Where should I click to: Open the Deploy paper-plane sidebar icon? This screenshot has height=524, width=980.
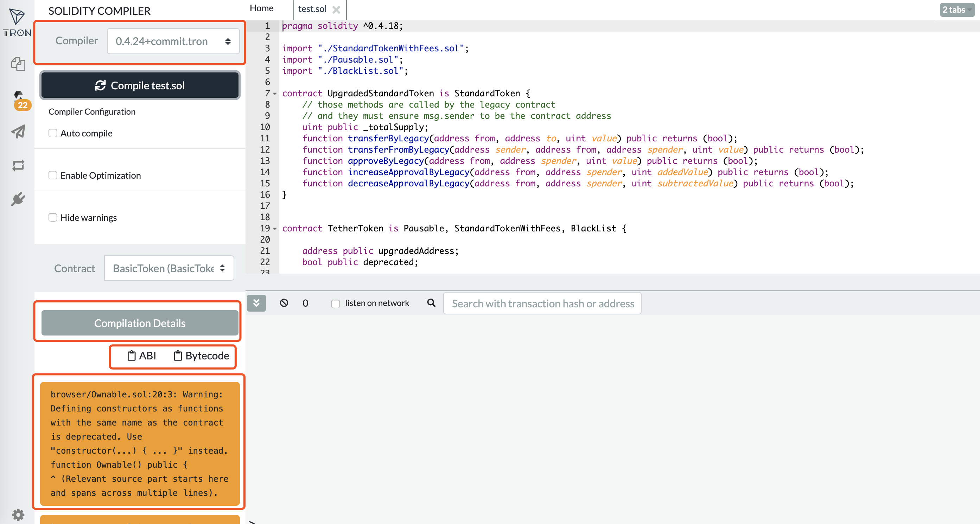click(18, 132)
